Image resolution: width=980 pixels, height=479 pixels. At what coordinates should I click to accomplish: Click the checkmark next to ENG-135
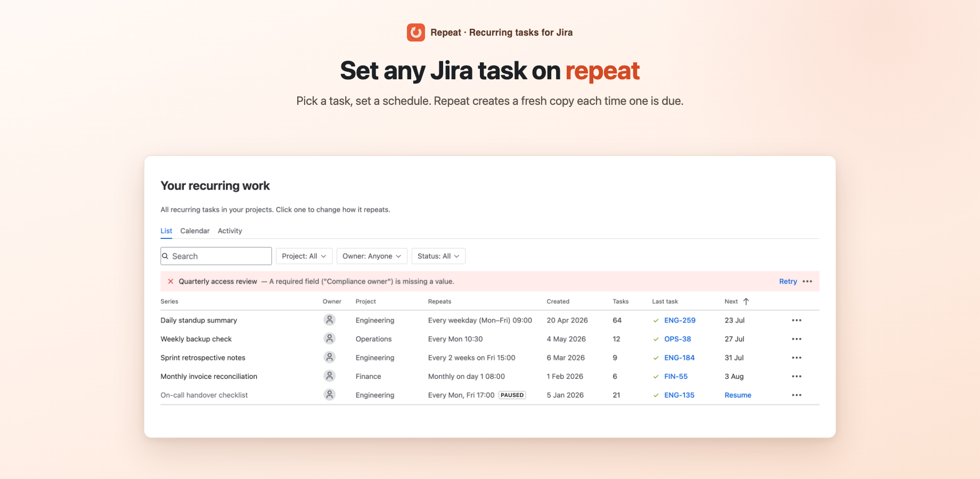click(x=656, y=395)
